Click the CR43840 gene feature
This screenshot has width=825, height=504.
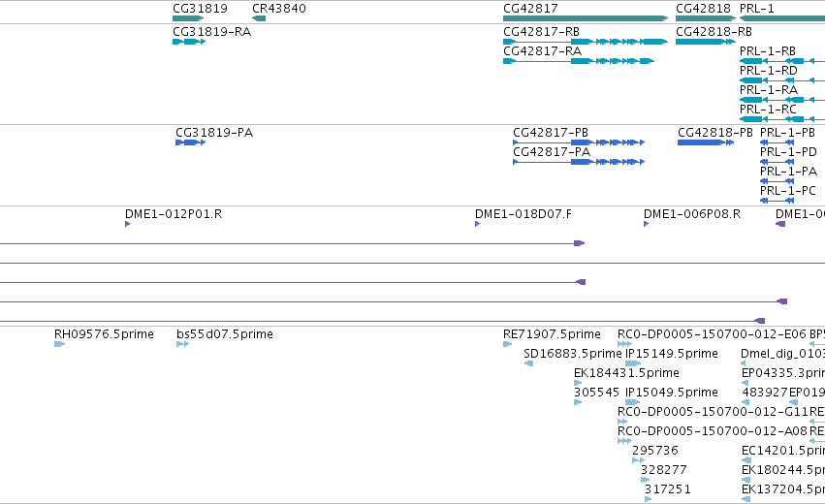point(258,18)
